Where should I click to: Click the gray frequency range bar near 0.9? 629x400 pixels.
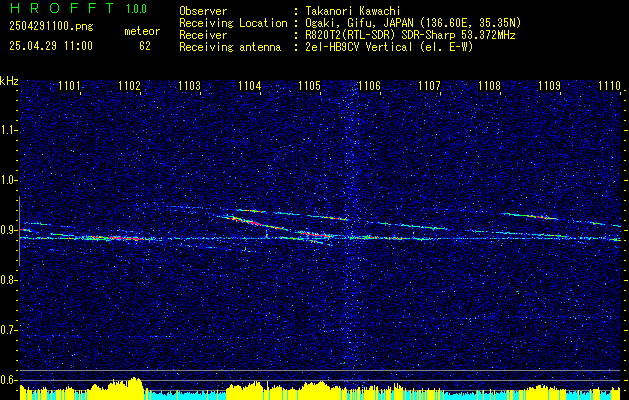pyautogui.click(x=19, y=231)
